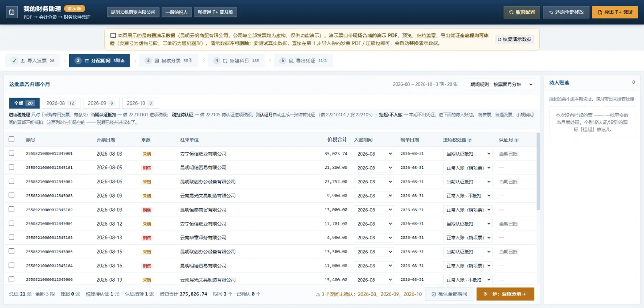Screen dimensions: 644x308
Task: Click the 畅捷通 T+ 普及版 tag
Action: click(216, 12)
